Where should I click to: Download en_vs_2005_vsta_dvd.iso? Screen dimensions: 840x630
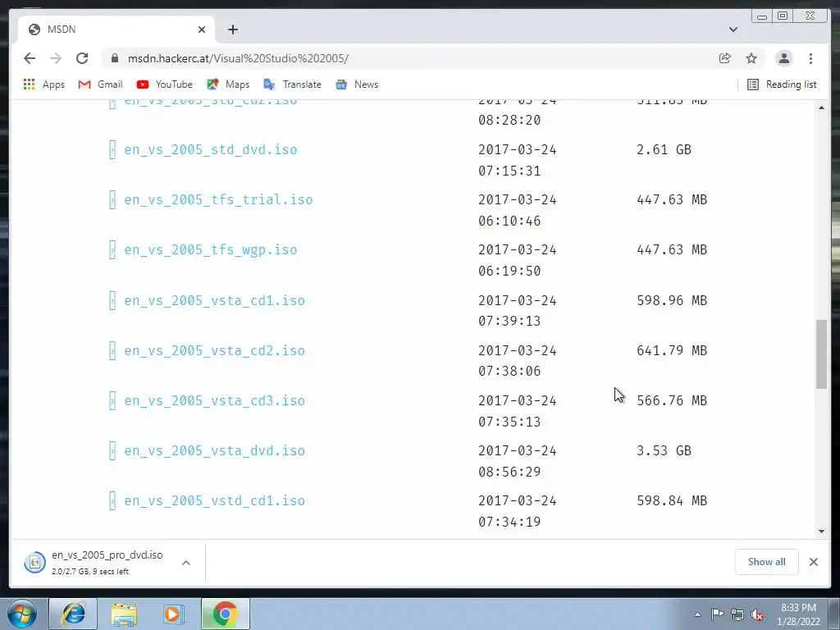[214, 450]
